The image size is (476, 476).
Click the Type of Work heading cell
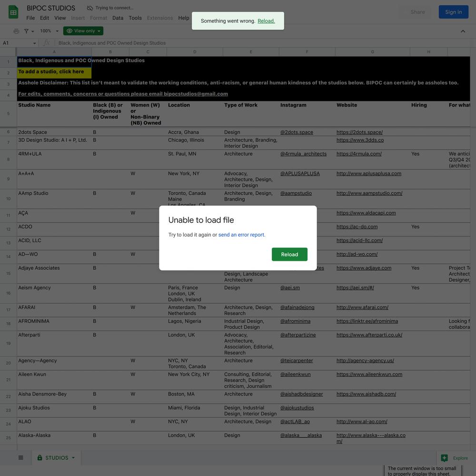pos(251,114)
